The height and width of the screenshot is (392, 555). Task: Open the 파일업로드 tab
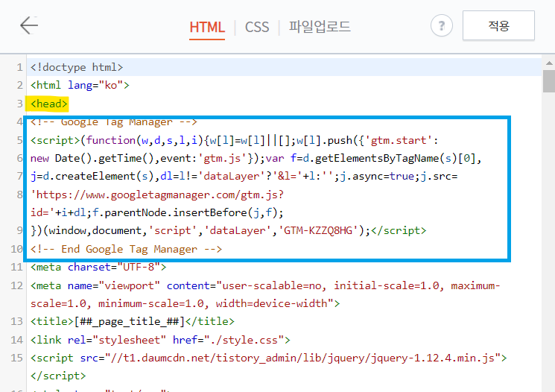point(320,27)
